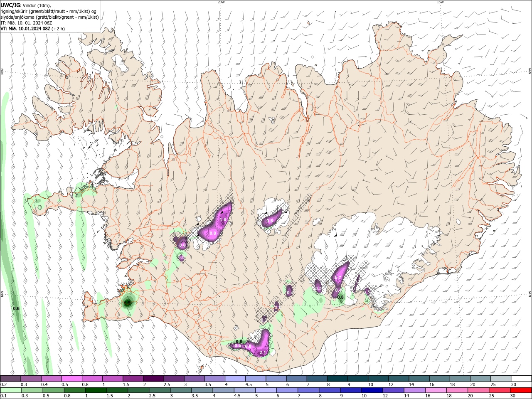This screenshot has width=532, height=399.
Task: Click the deep blue 10 rain-scale swatch
Action: (372, 390)
